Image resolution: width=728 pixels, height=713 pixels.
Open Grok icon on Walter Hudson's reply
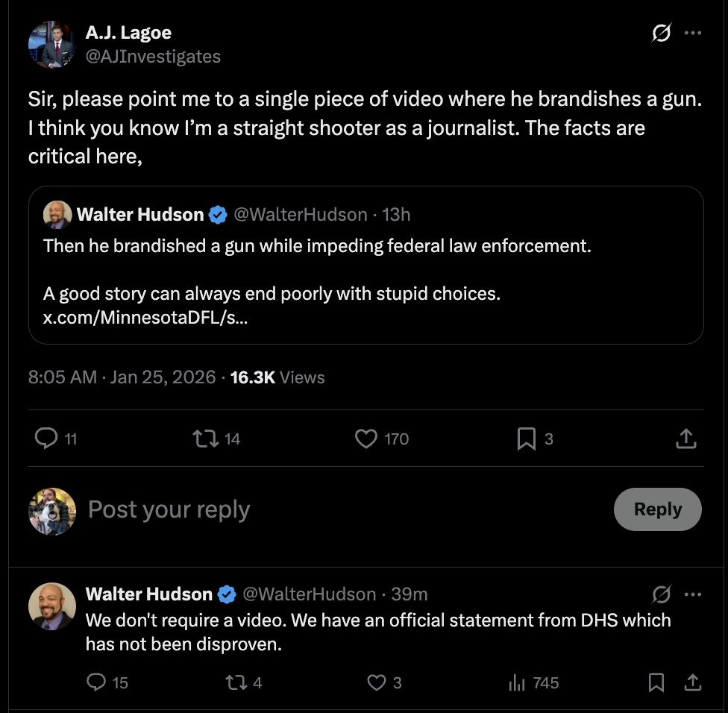(x=661, y=594)
